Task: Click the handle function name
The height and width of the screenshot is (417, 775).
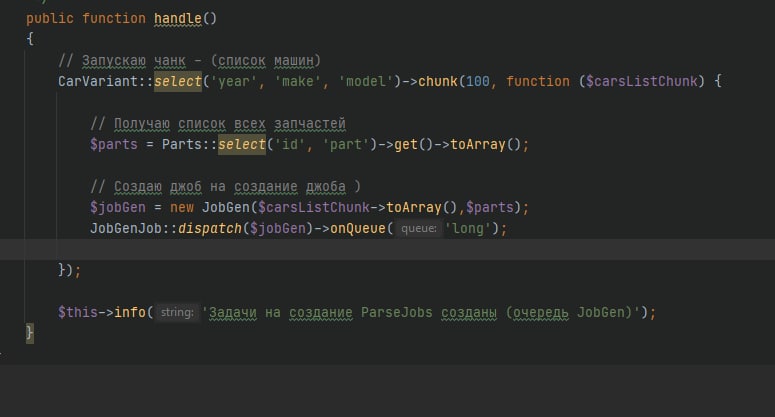Action: tap(177, 19)
